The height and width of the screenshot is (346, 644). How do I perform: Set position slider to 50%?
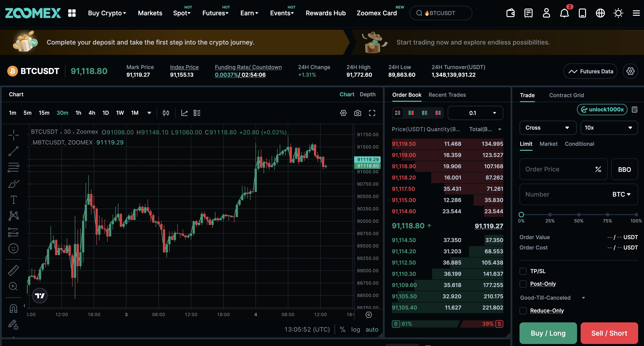click(579, 215)
